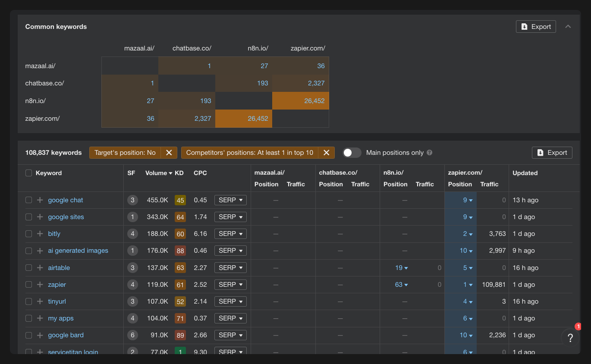This screenshot has width=591, height=364.
Task: Open the ai generated images keyword link
Action: coord(78,251)
